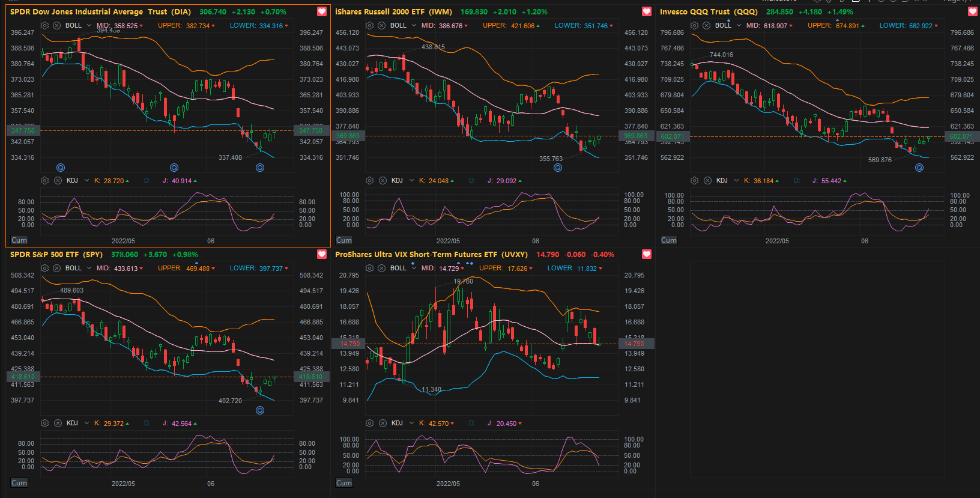Expand the BOLL indicator dropdown on SPY chart

coord(89,269)
